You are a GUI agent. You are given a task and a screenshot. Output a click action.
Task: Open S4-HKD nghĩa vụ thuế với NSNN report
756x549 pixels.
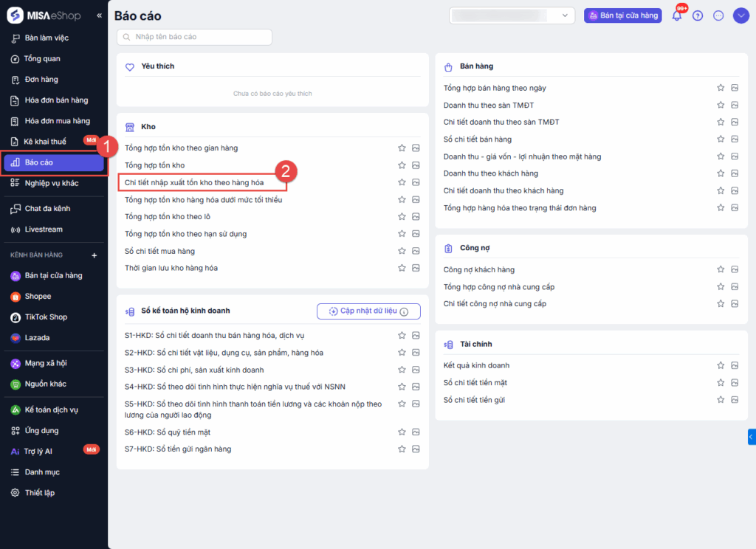pyautogui.click(x=235, y=387)
